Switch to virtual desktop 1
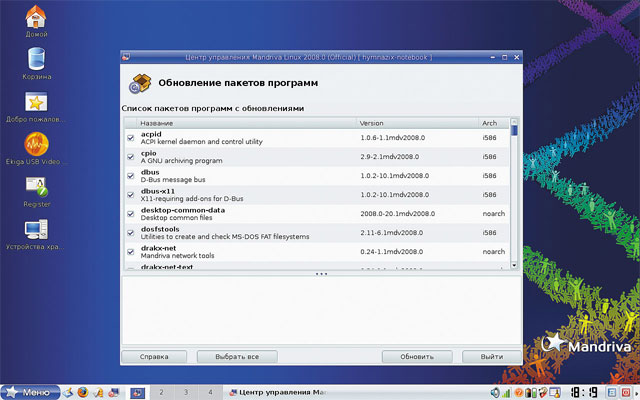640x400 pixels. 138,393
